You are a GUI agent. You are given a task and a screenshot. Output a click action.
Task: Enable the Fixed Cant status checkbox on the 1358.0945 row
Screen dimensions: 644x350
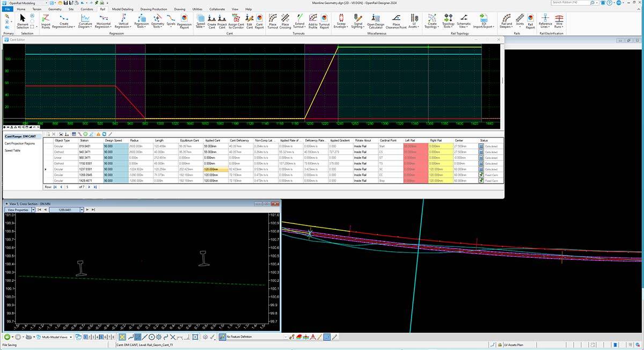[481, 175]
